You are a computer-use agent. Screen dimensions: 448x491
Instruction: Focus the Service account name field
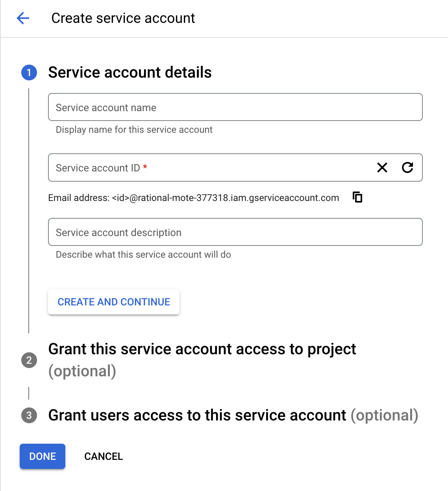point(235,107)
